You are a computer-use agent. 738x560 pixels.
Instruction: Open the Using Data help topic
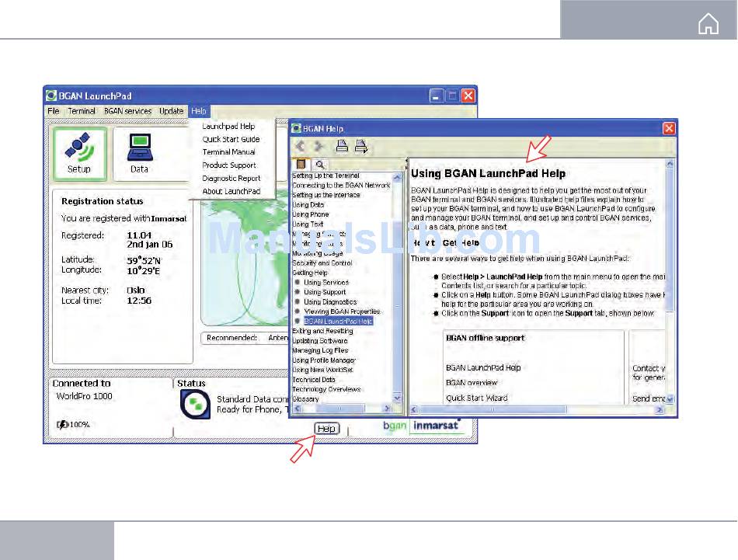pyautogui.click(x=308, y=205)
